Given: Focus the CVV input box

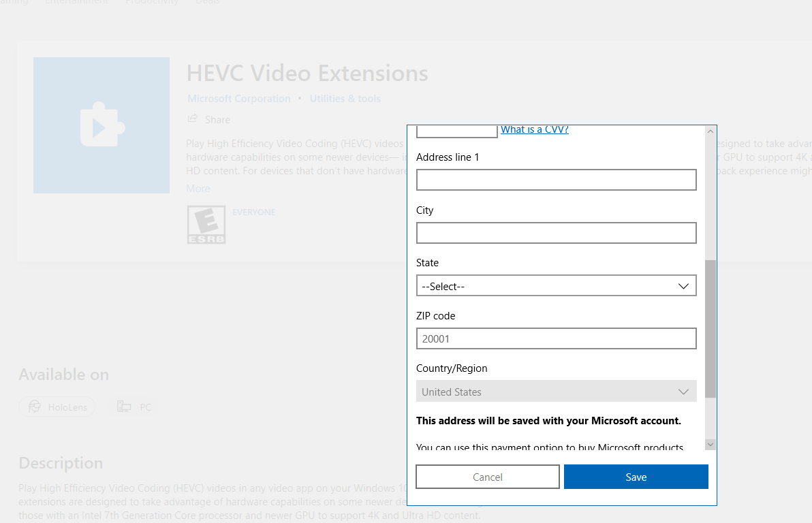Looking at the screenshot, I should pyautogui.click(x=456, y=131).
